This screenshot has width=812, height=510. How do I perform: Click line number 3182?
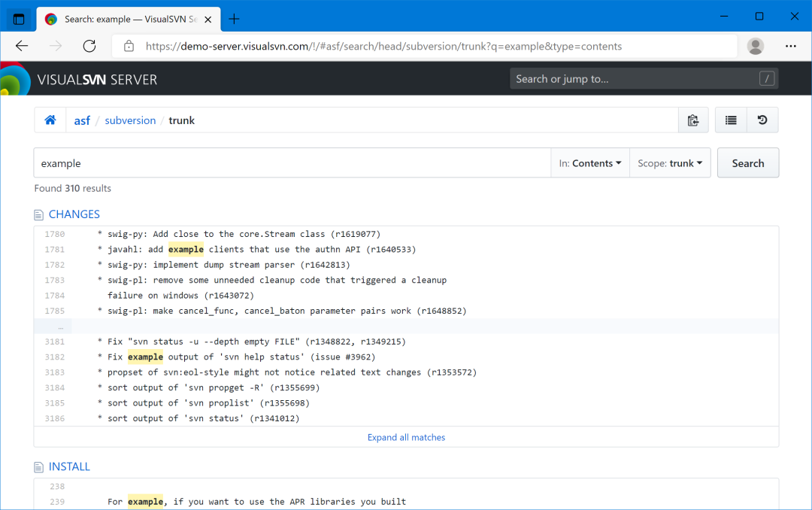54,357
